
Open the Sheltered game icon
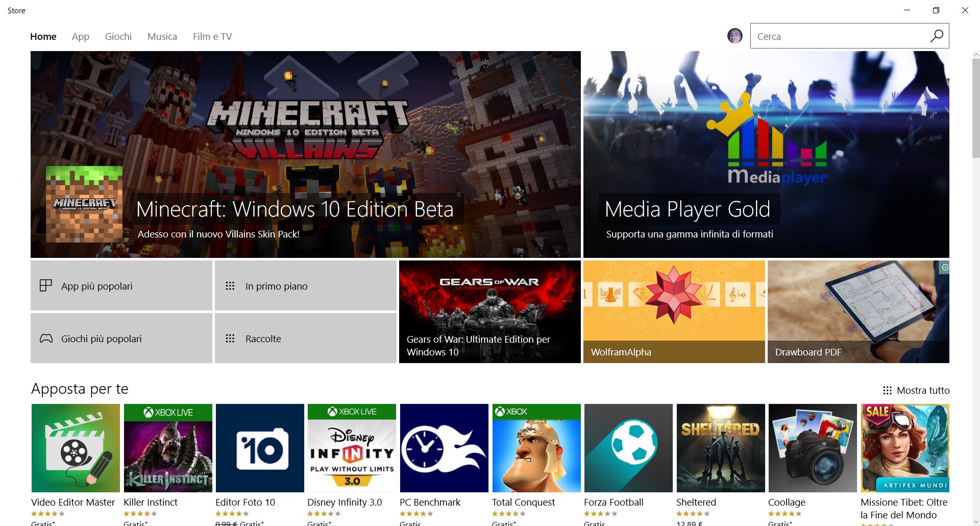coord(721,448)
